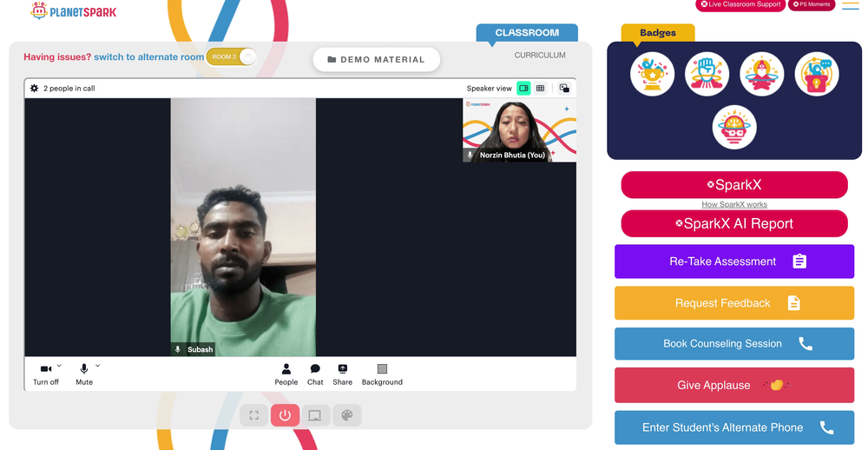This screenshot has height=450, width=868.
Task: Select speaker view layout icon
Action: pos(523,88)
